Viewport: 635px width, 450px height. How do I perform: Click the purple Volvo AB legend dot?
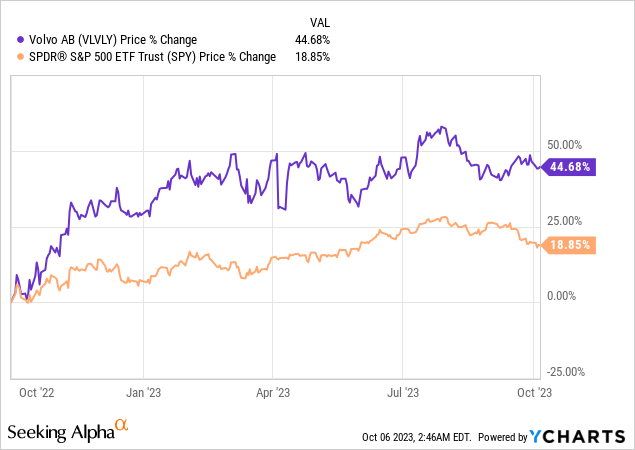[x=11, y=39]
